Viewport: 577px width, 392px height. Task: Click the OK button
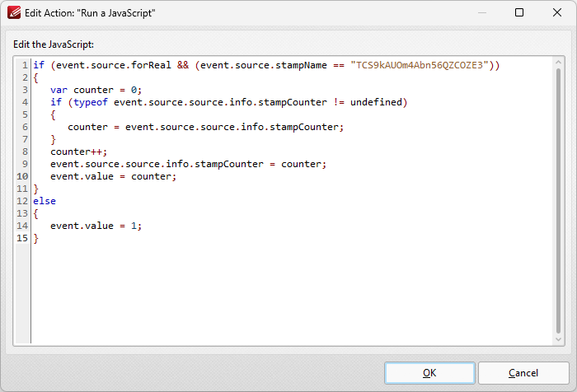(429, 373)
